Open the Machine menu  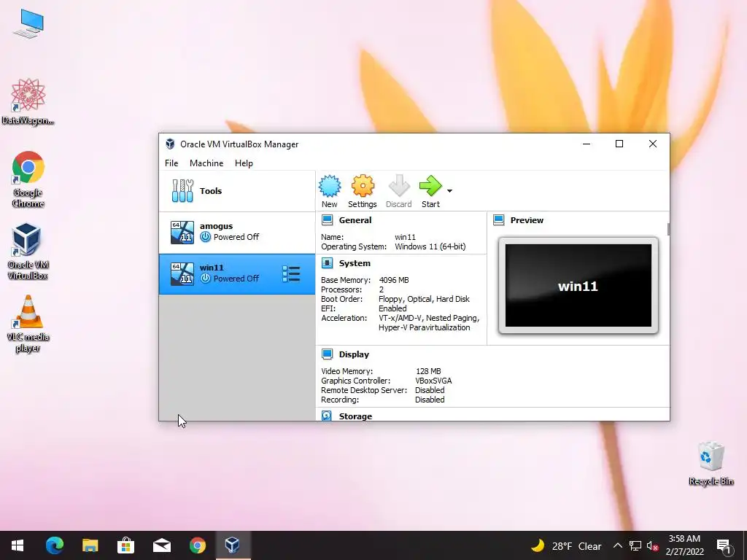tap(206, 163)
